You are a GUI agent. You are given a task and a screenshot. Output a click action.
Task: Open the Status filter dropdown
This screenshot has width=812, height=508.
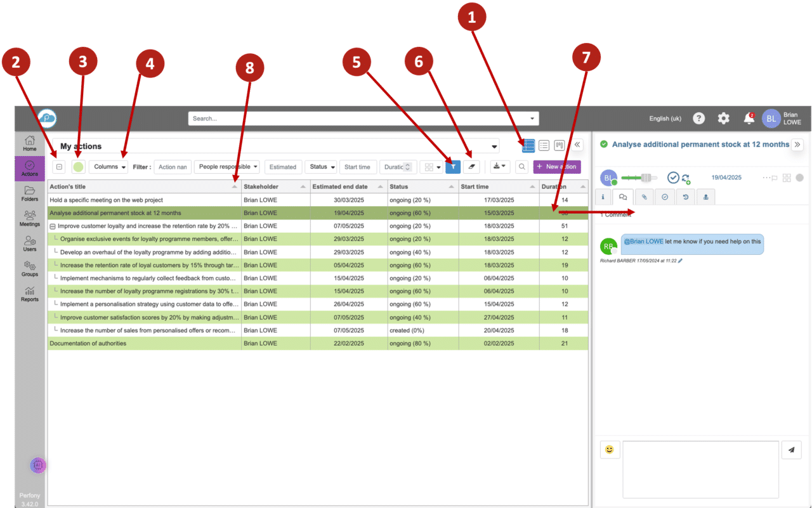pos(320,166)
